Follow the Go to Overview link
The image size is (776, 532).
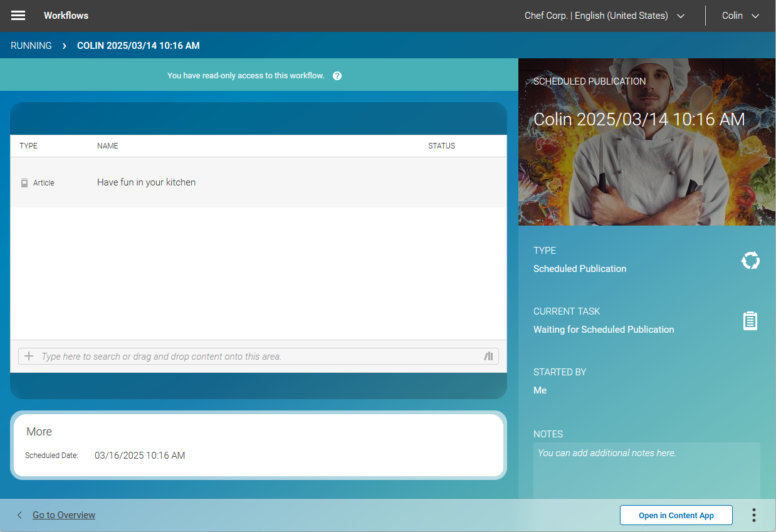click(x=63, y=514)
